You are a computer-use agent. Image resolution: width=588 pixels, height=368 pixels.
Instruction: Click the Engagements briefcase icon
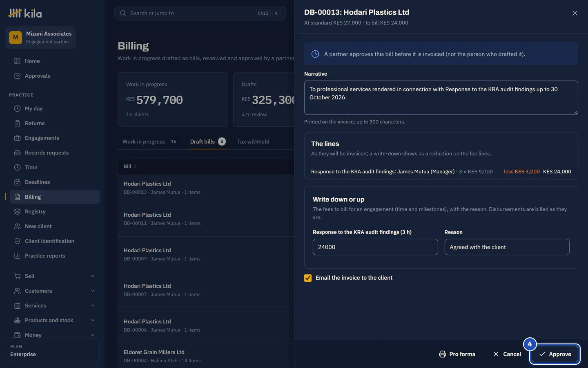tap(17, 138)
